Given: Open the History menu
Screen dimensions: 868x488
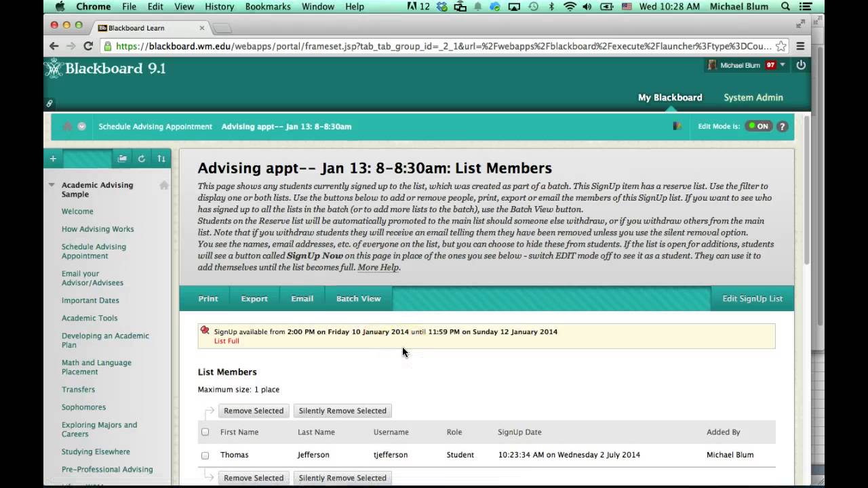Looking at the screenshot, I should [x=219, y=7].
